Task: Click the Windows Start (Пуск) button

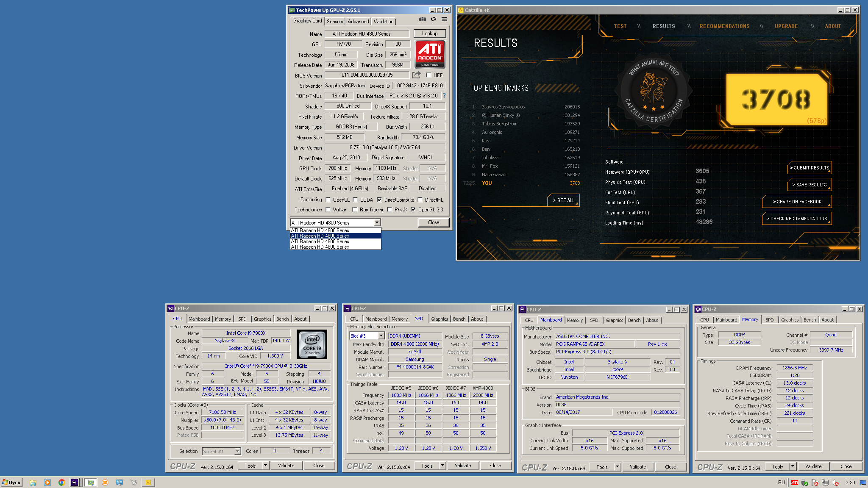Action: (x=11, y=482)
